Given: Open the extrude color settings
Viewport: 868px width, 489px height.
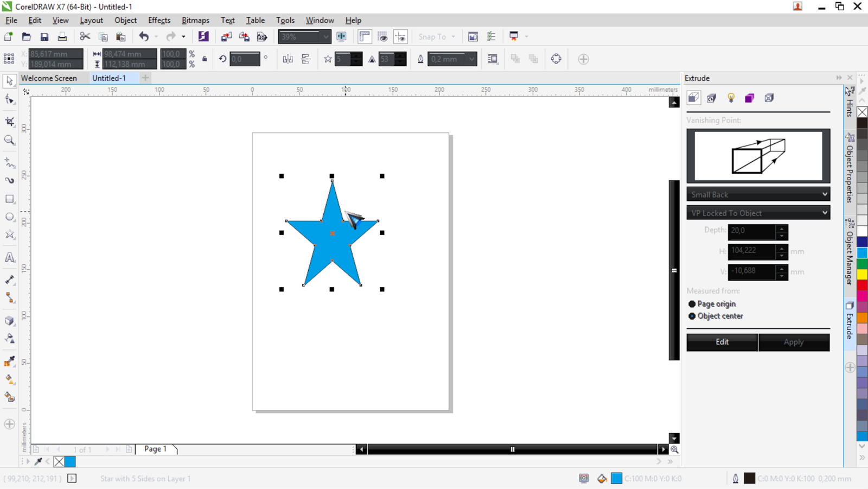Looking at the screenshot, I should click(x=749, y=98).
